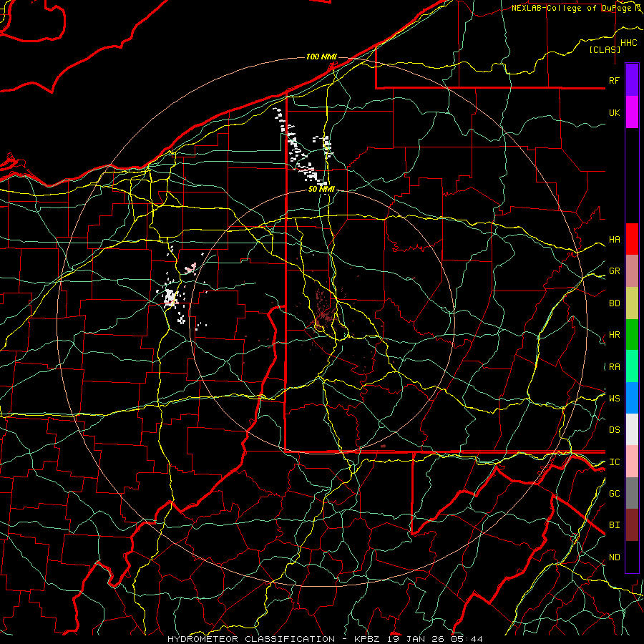Click the BI brown legend swatch

[x=632, y=525]
